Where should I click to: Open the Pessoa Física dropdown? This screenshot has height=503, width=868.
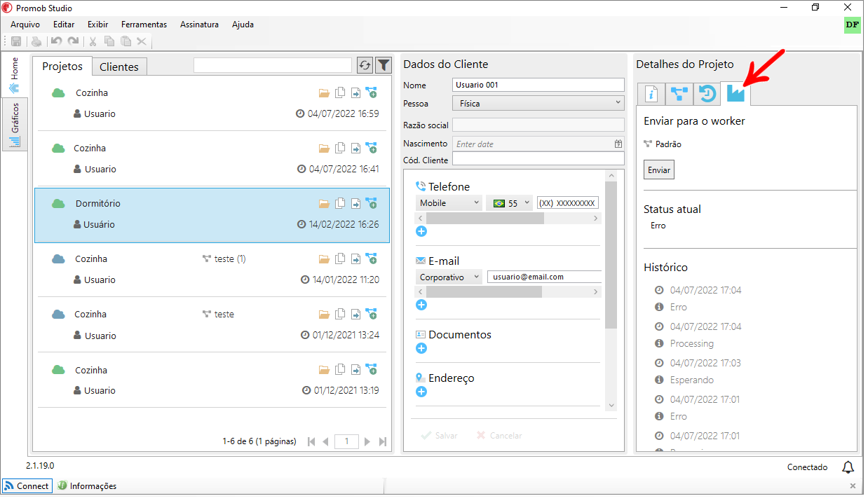click(x=538, y=103)
